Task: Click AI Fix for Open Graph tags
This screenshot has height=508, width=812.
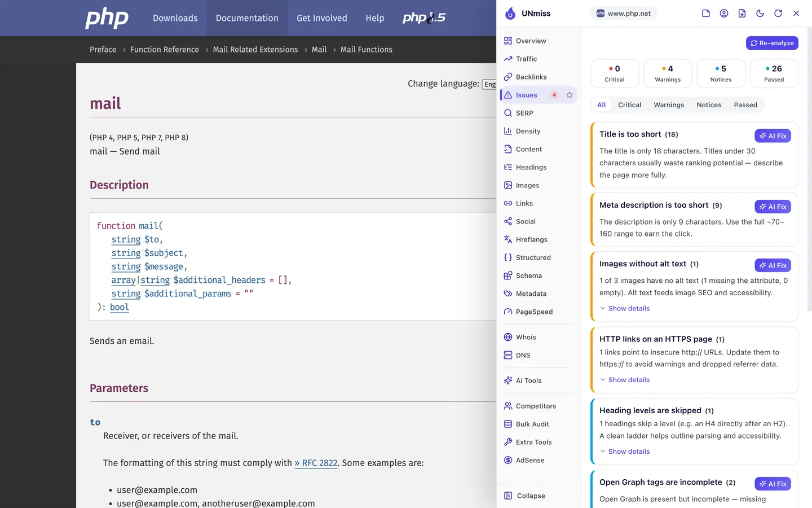Action: tap(773, 484)
